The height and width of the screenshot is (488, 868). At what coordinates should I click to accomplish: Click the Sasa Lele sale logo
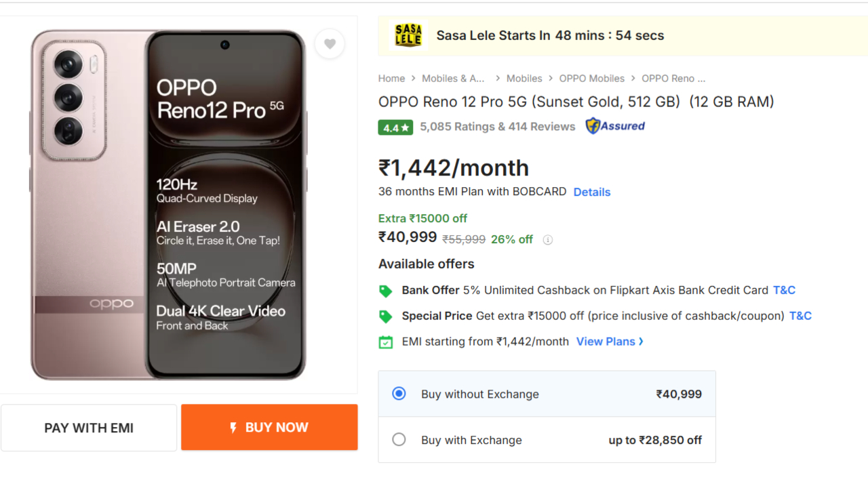pos(408,35)
